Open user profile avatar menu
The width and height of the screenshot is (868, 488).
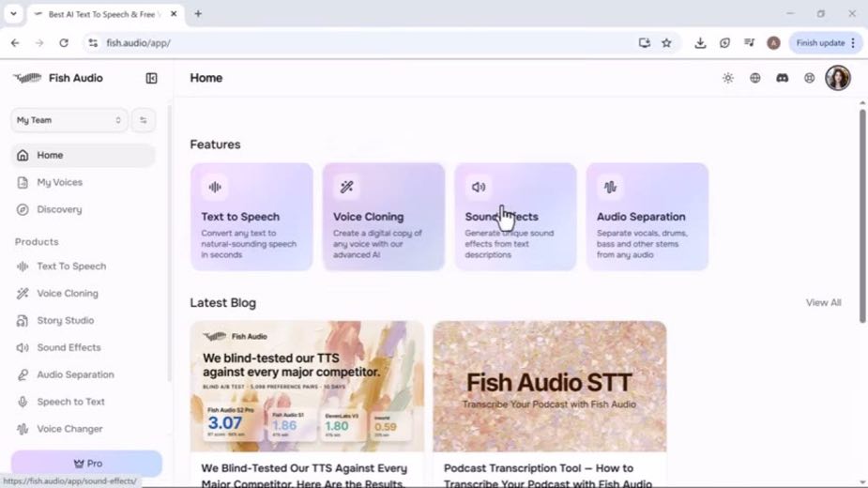pyautogui.click(x=838, y=78)
